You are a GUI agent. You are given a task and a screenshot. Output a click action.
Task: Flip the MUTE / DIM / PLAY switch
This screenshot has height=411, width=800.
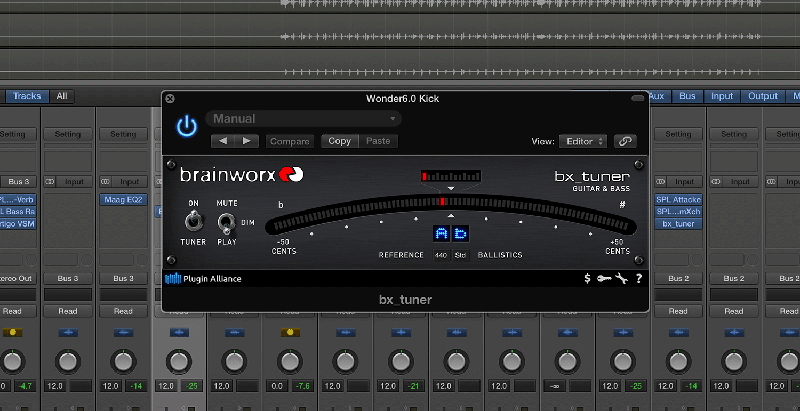(x=226, y=223)
